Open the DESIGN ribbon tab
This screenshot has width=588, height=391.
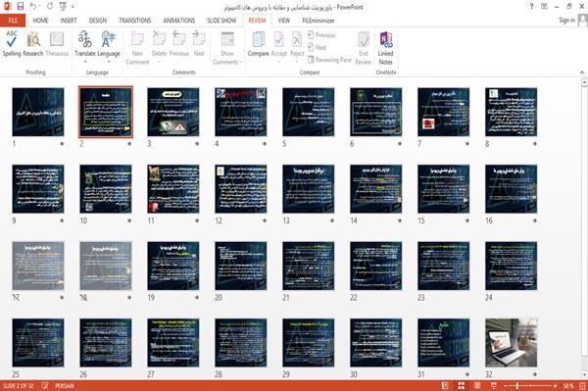point(98,21)
